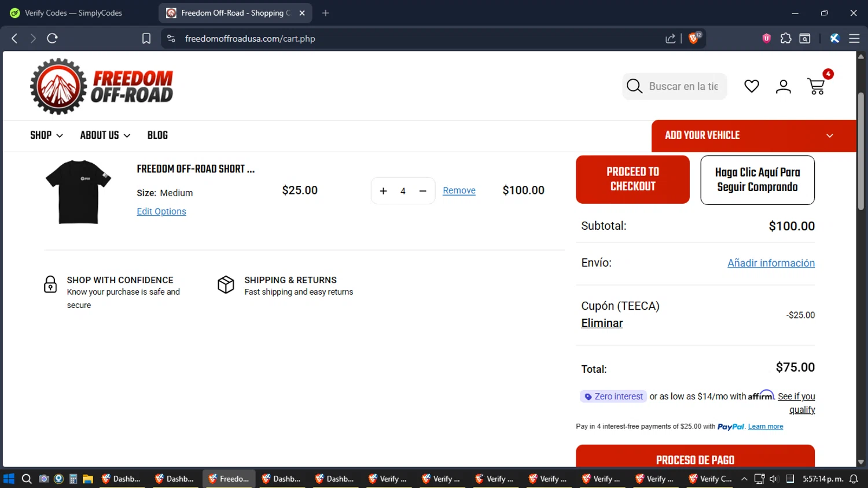Open the browser hamburger menu

(x=854, y=38)
